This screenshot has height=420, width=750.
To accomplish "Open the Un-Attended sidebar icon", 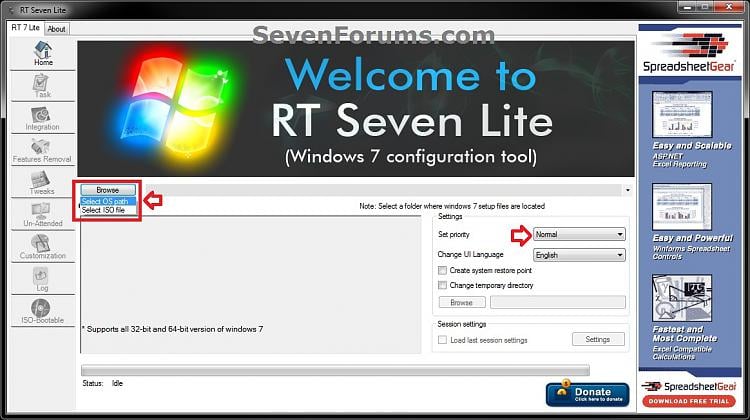I will [x=43, y=215].
